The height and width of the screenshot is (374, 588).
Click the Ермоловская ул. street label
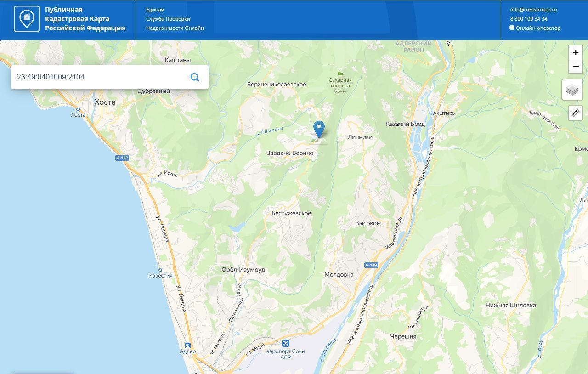545,119
